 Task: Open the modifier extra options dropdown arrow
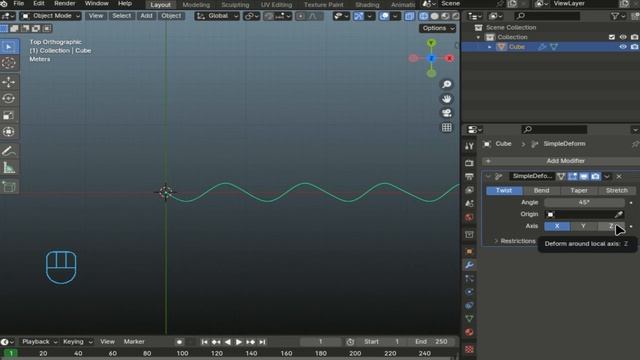point(607,176)
